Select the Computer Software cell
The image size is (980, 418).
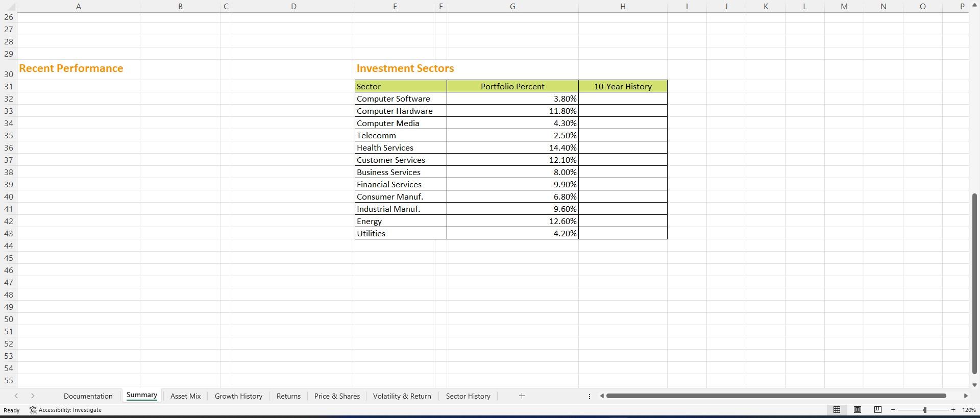(x=401, y=99)
